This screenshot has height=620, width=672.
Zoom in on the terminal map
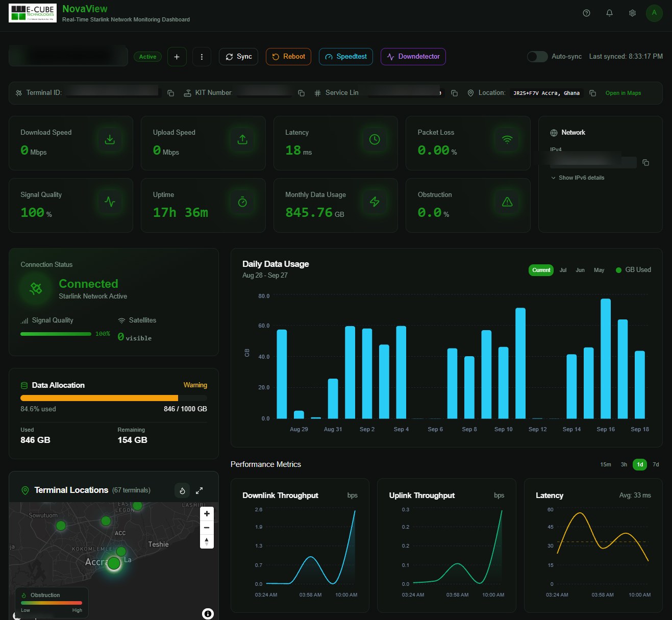tap(207, 514)
